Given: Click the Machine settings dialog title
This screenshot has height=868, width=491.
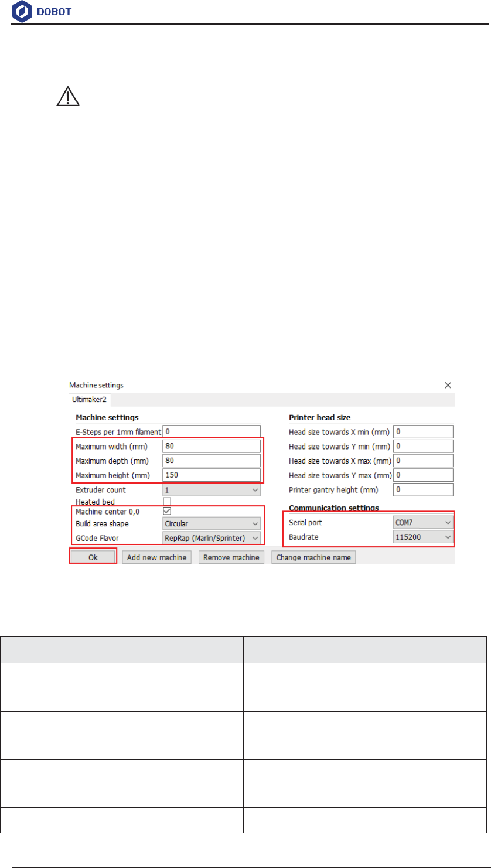Looking at the screenshot, I should tap(96, 385).
